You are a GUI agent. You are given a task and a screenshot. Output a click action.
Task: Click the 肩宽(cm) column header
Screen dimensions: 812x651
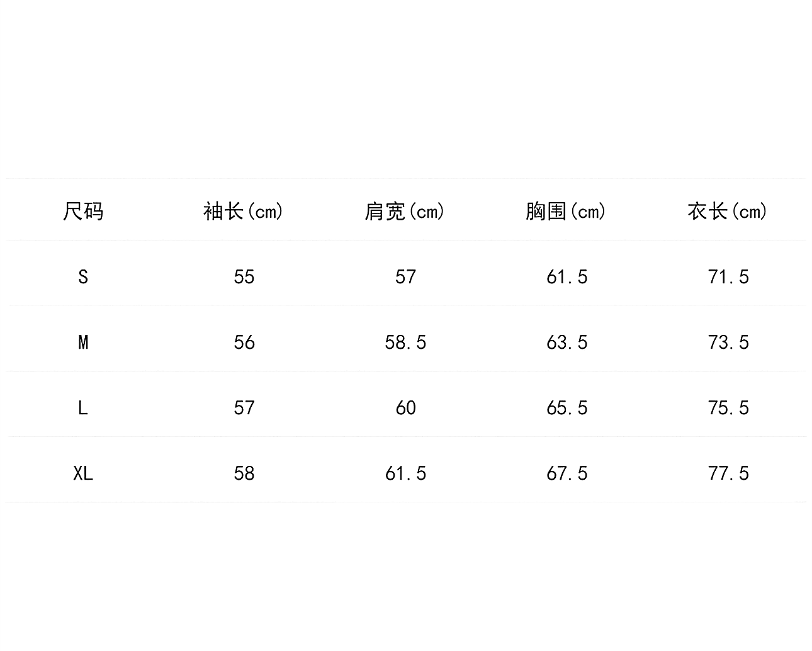405,211
